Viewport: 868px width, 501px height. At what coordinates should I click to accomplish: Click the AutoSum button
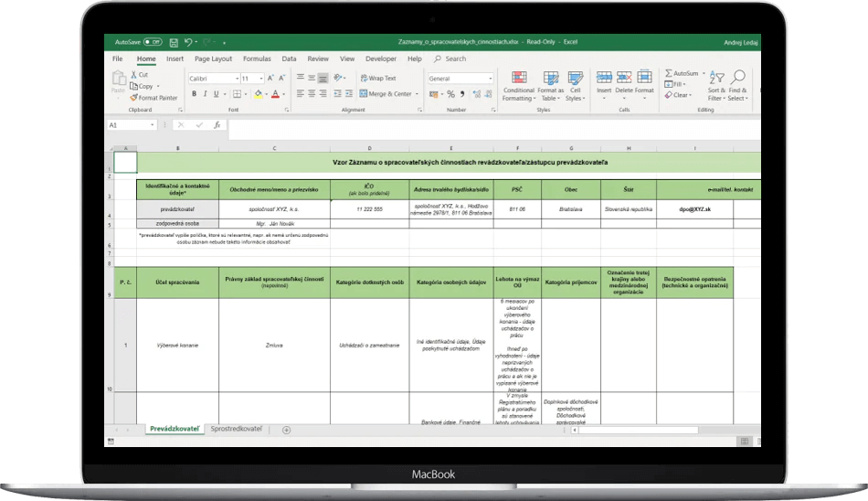(681, 73)
